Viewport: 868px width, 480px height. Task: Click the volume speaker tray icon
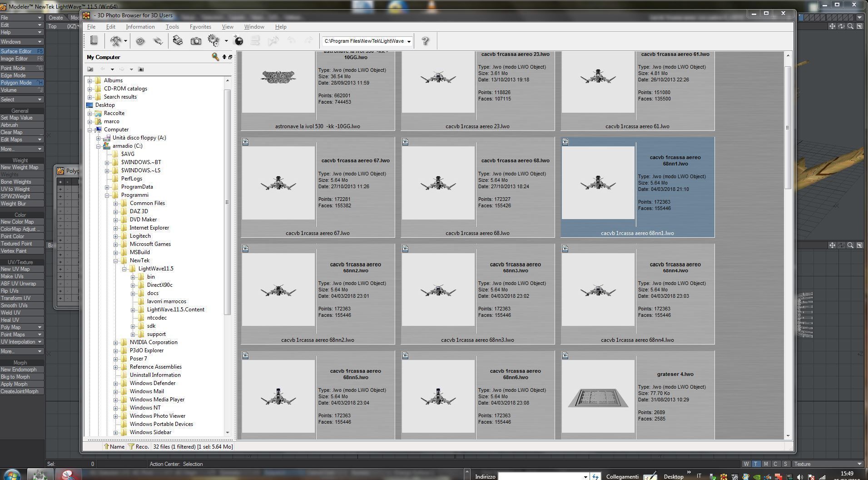pyautogui.click(x=800, y=477)
